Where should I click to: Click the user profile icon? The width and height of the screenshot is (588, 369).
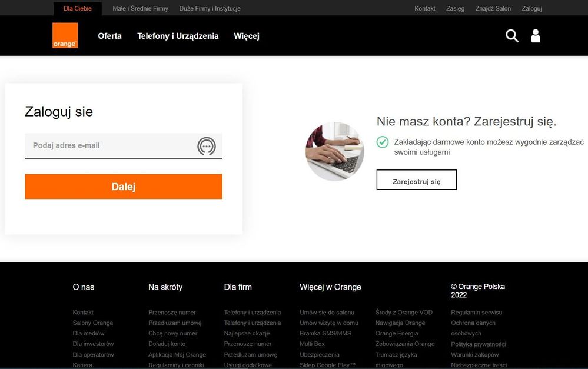coord(536,36)
